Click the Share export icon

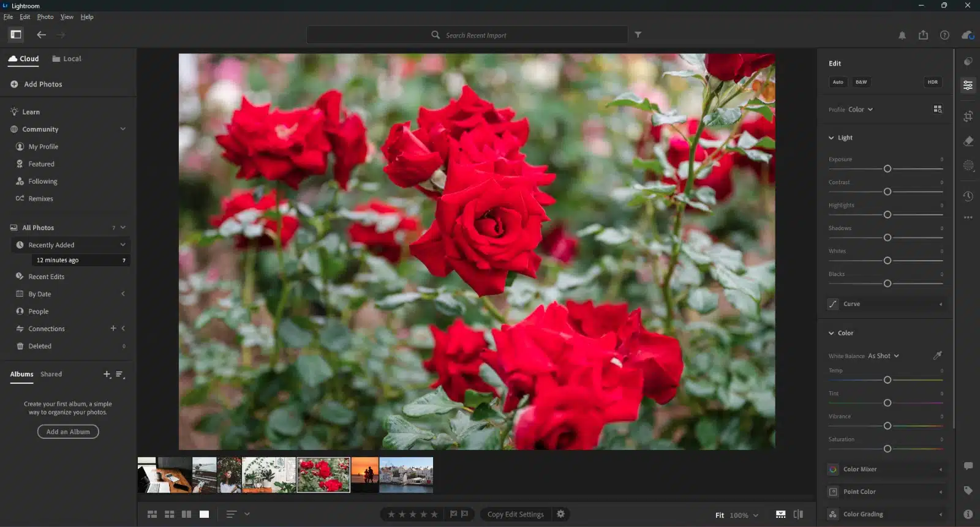point(923,36)
